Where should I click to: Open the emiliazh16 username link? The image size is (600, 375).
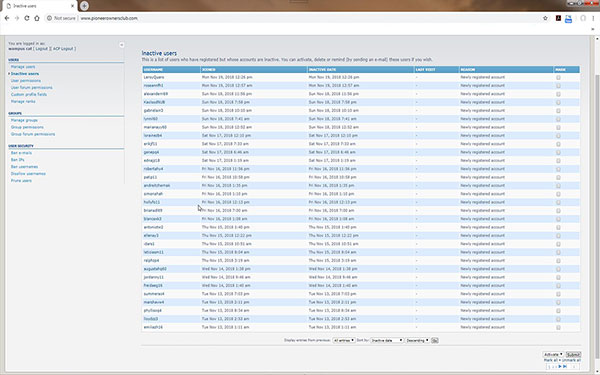pos(153,327)
